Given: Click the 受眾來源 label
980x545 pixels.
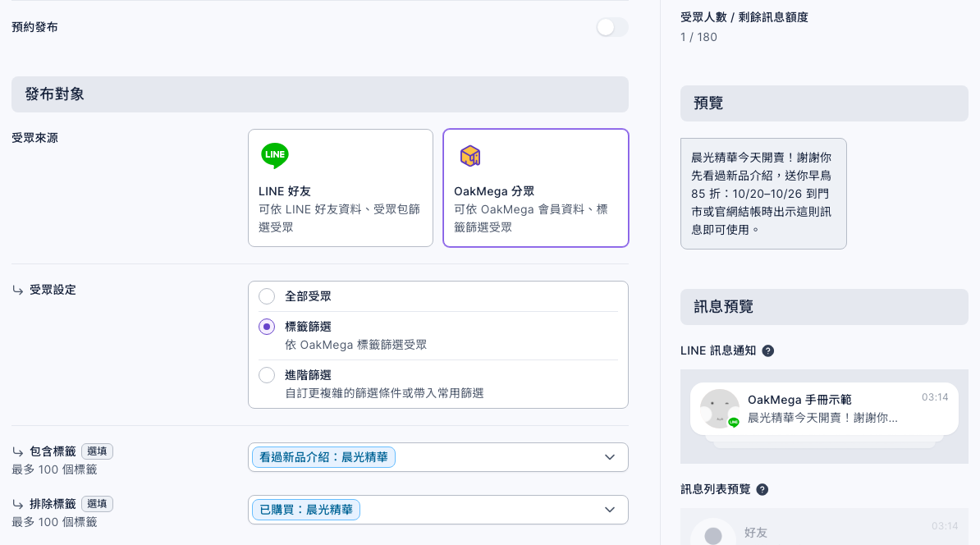Looking at the screenshot, I should tap(35, 138).
